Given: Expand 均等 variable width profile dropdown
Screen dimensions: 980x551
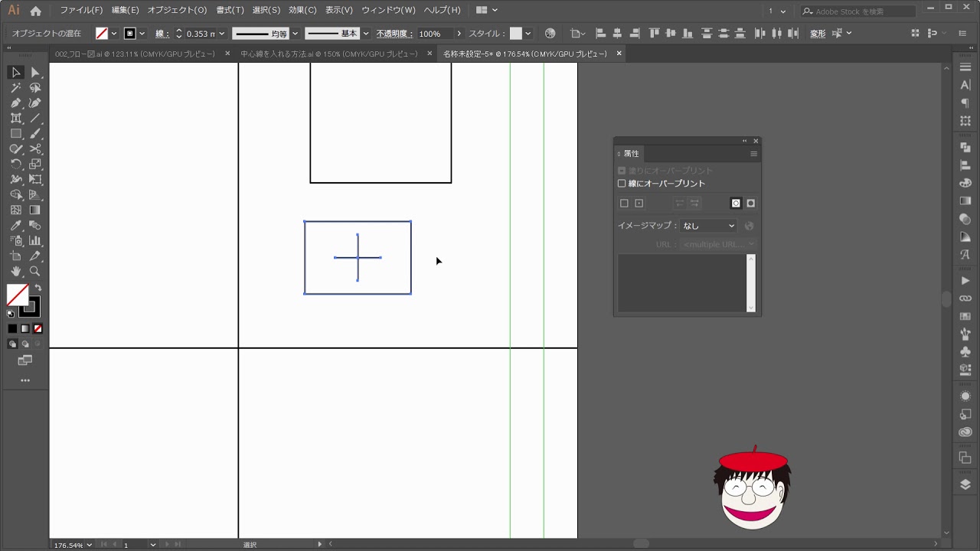Looking at the screenshot, I should 295,34.
